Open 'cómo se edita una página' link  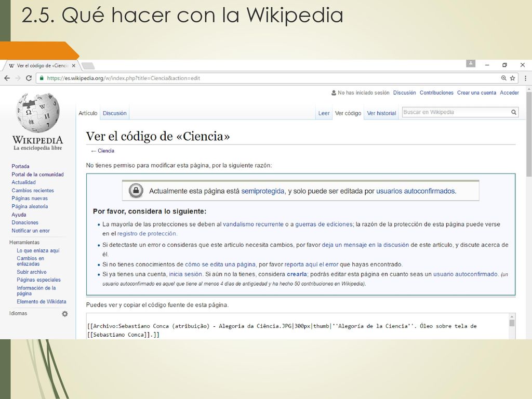click(x=220, y=264)
